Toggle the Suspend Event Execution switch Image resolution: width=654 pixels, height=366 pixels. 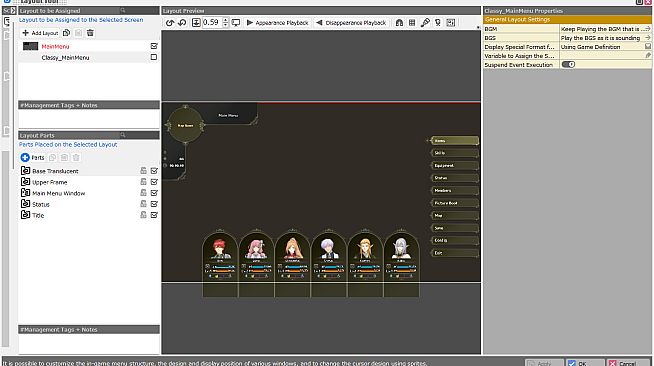(x=568, y=64)
